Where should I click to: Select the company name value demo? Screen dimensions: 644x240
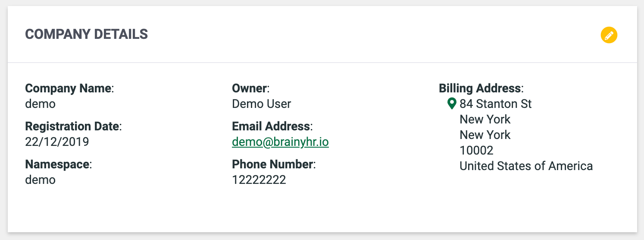tap(41, 104)
